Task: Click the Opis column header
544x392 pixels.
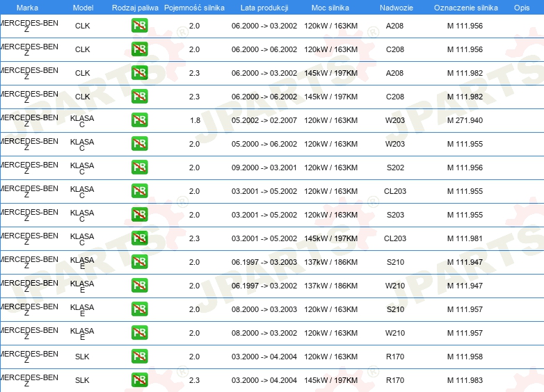Action: point(522,8)
